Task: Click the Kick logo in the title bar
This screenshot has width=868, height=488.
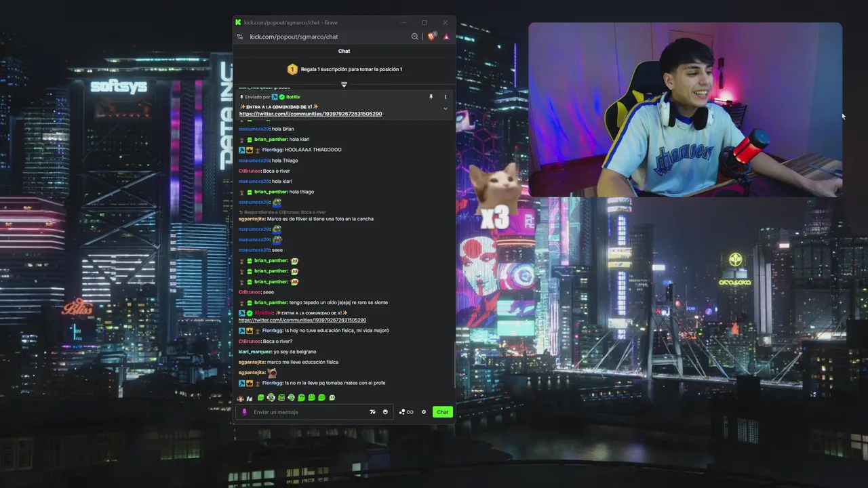Action: click(238, 22)
